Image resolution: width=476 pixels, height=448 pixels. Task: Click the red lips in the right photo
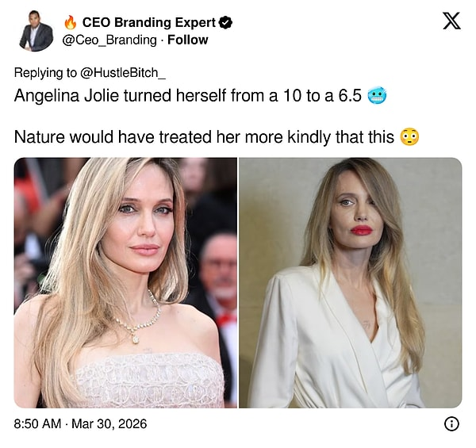coord(362,231)
